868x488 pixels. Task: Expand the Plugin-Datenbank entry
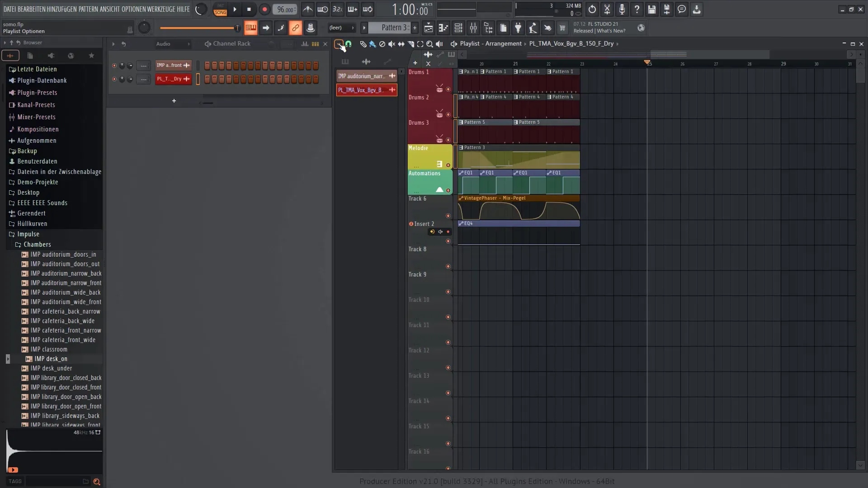click(x=42, y=80)
